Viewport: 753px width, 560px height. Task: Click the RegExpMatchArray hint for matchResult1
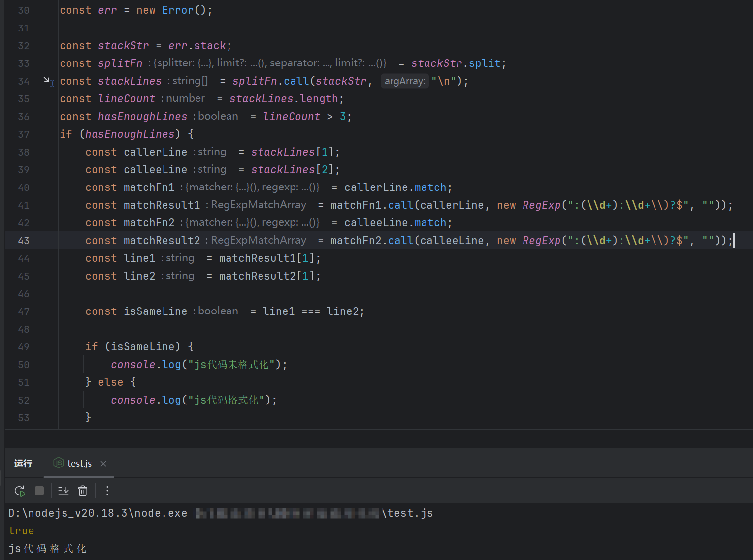tap(258, 205)
